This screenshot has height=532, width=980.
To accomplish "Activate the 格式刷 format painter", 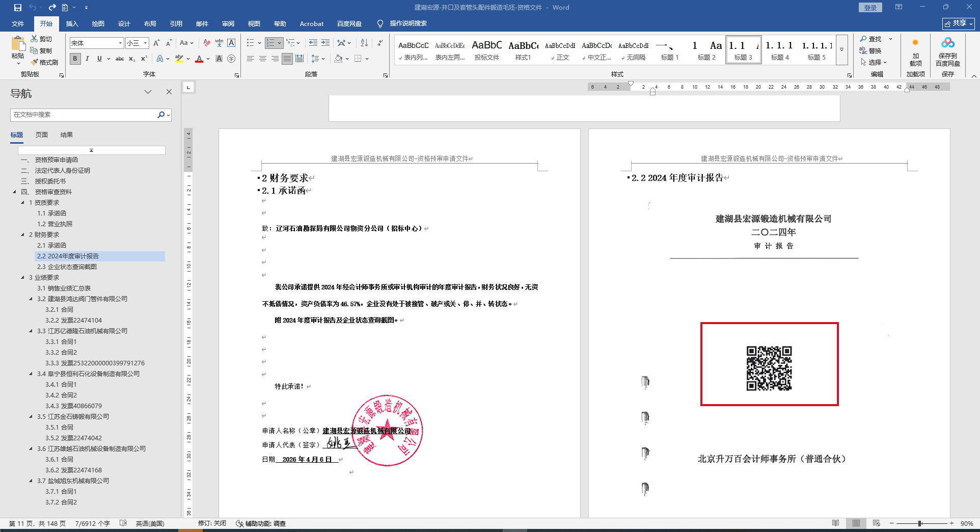I will tap(44, 62).
